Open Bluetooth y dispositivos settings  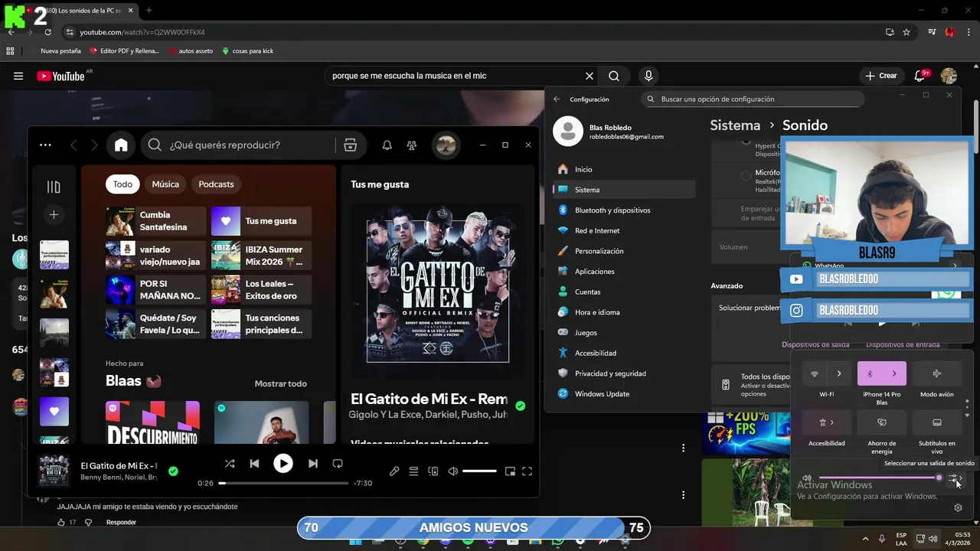tap(624, 210)
